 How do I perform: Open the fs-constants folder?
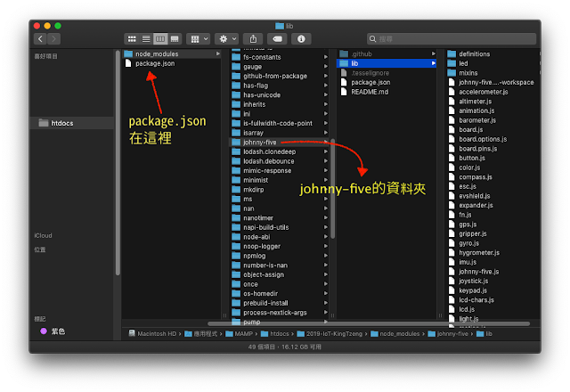(280, 57)
